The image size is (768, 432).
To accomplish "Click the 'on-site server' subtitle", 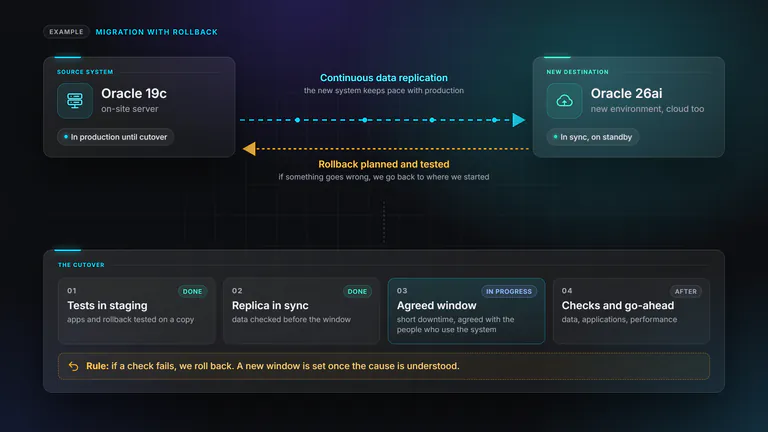I will click(x=130, y=109).
